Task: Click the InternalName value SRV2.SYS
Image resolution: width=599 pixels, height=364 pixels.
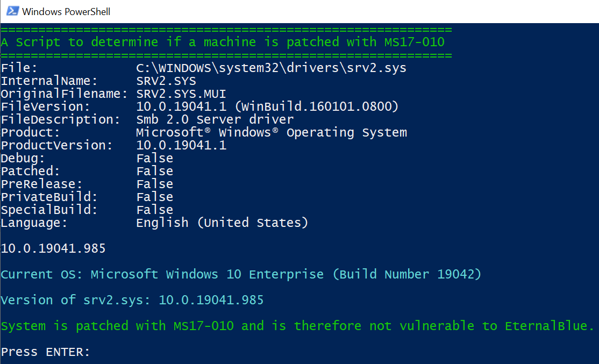Action: coord(166,81)
